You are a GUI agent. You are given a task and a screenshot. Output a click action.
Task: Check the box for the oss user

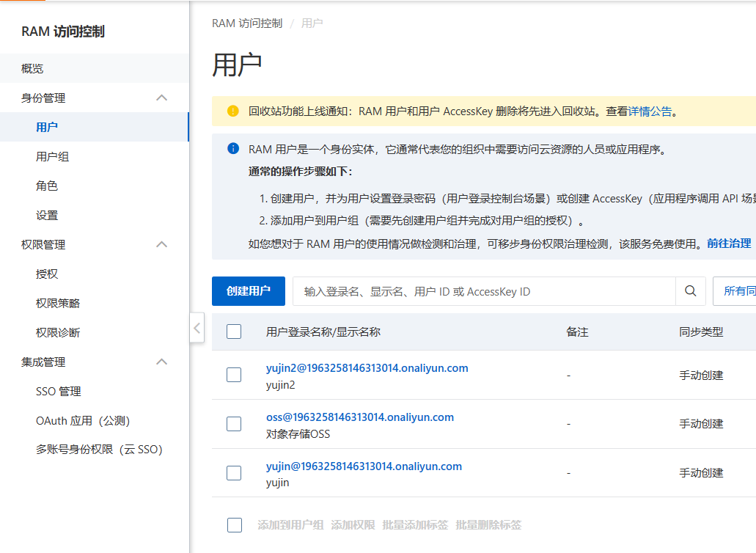coord(234,424)
